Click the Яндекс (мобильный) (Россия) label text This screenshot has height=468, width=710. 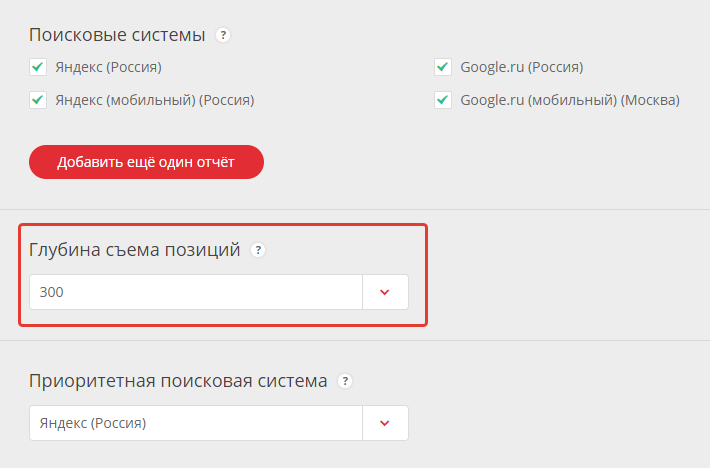click(155, 100)
